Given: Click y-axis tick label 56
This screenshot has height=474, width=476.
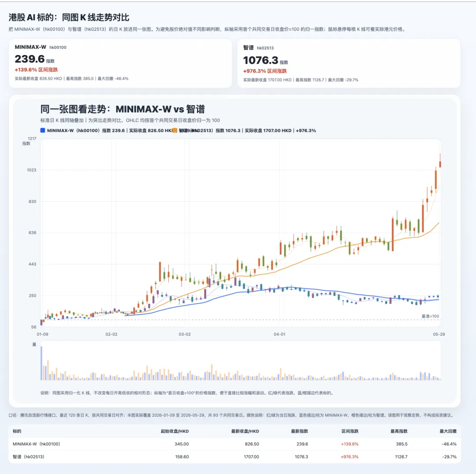Looking at the screenshot, I should [33, 327].
